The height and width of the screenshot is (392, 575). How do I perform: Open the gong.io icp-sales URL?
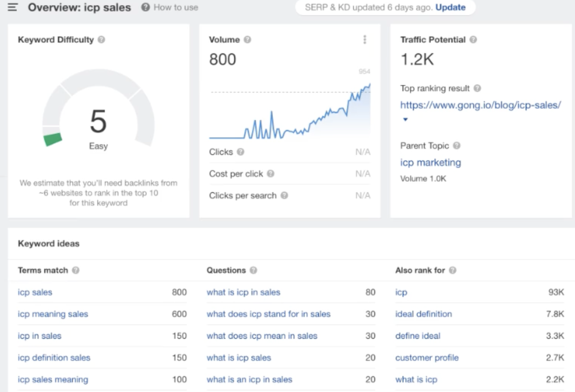click(x=480, y=105)
